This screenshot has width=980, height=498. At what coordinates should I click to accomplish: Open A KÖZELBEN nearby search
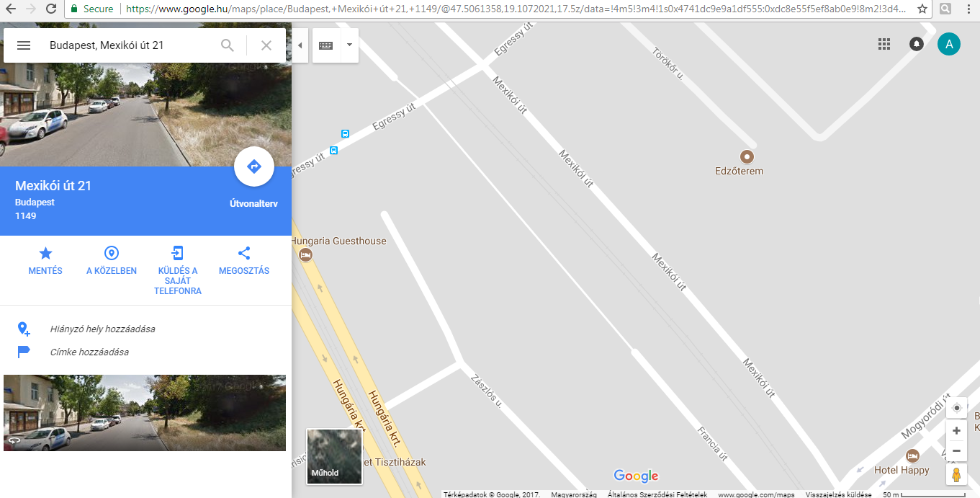[112, 261]
